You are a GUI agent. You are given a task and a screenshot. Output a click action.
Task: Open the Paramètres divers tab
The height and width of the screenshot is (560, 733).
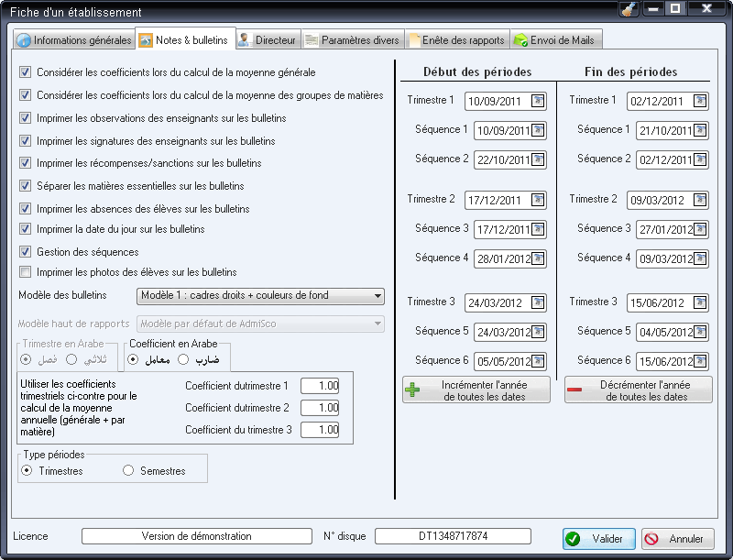click(x=353, y=39)
